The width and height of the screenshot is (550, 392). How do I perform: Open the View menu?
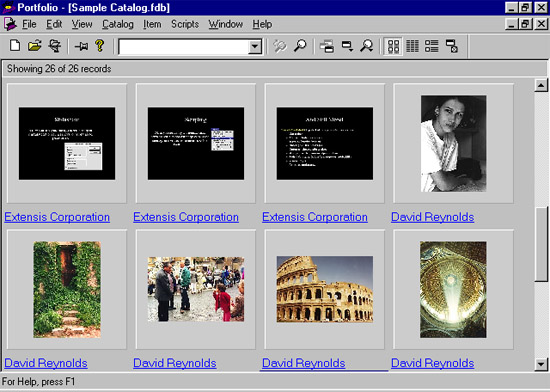(82, 24)
